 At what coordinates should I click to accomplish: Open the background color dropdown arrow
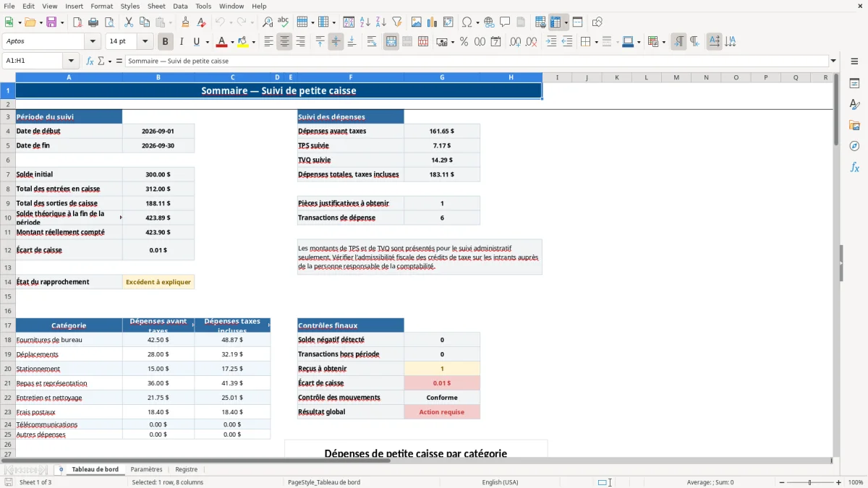[254, 42]
